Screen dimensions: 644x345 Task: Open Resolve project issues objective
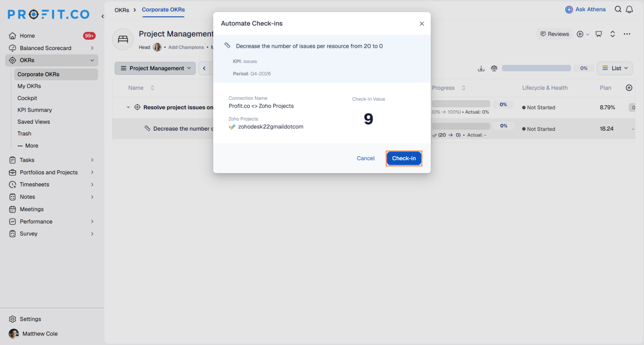point(178,107)
